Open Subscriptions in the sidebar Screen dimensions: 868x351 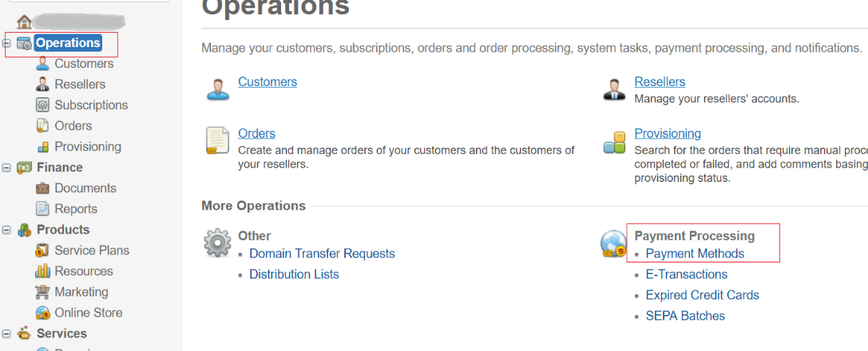91,105
